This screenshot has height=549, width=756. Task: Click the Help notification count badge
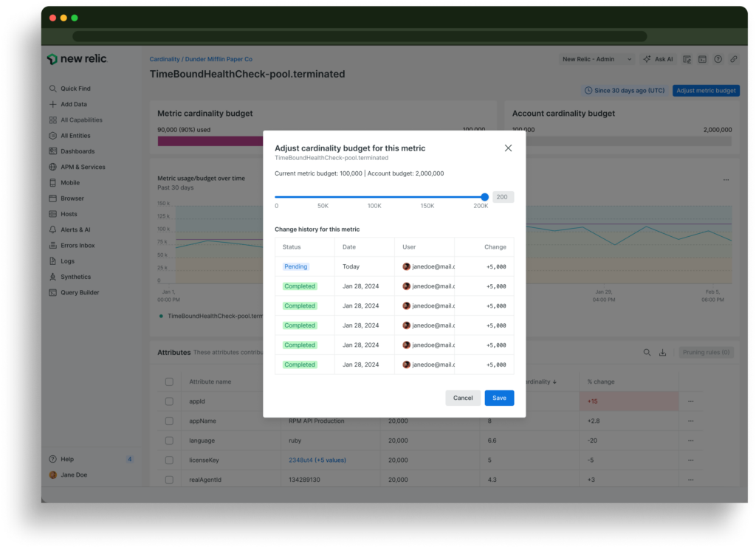(130, 460)
